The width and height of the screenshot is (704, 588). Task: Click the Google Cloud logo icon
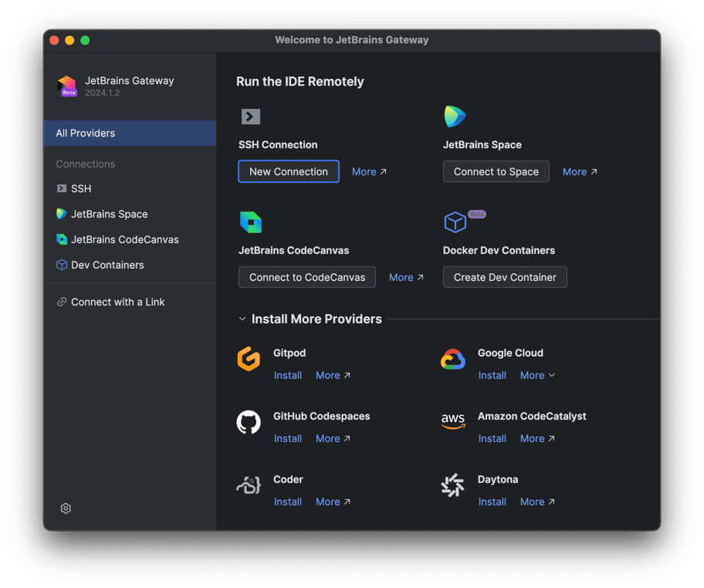tap(452, 360)
